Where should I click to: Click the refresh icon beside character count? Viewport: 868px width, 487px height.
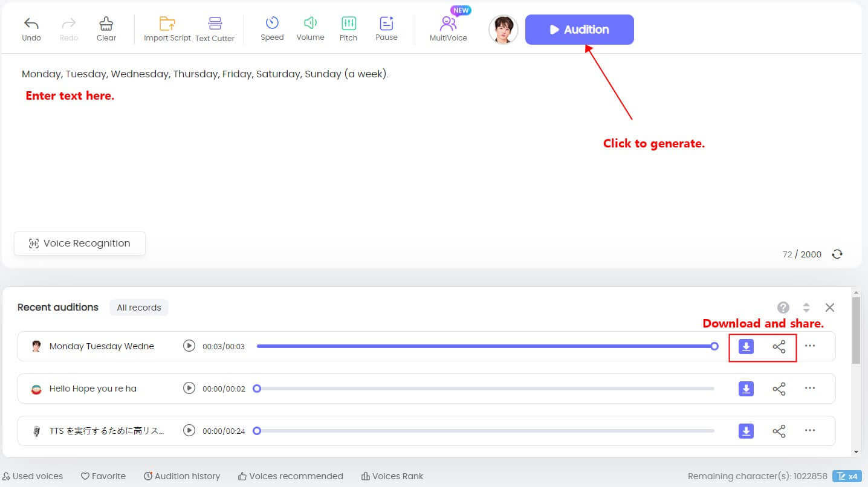(x=837, y=254)
